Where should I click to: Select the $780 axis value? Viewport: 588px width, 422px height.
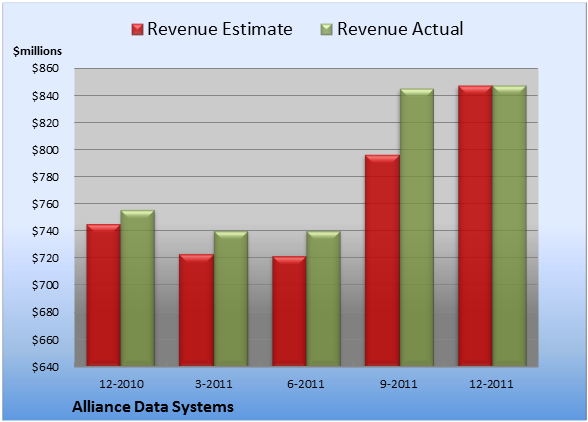point(45,177)
